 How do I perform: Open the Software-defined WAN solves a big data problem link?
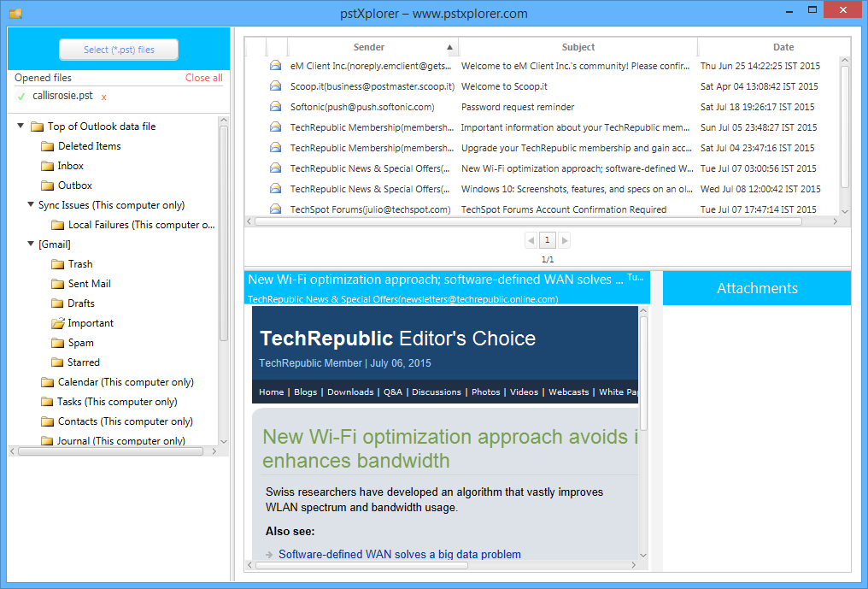pos(400,554)
